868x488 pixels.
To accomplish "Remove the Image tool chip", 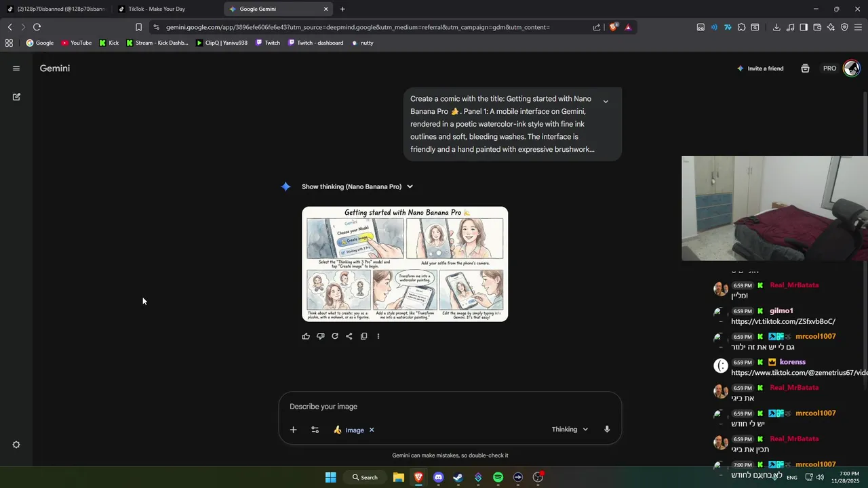I will click(372, 430).
